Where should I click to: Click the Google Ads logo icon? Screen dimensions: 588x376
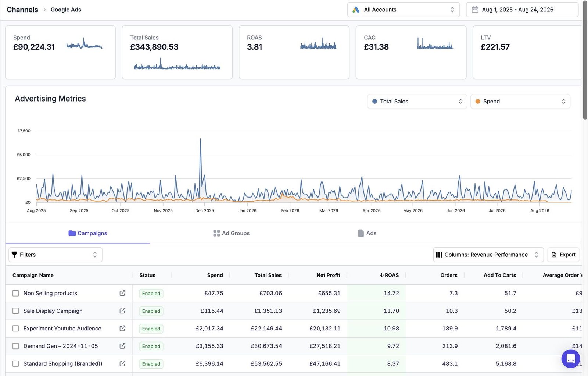tap(356, 10)
